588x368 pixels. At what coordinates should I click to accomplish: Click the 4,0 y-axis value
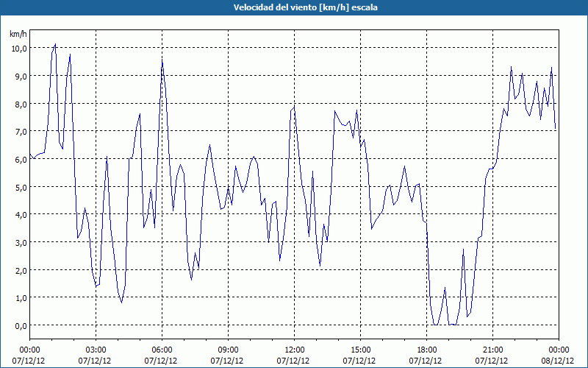[21, 215]
